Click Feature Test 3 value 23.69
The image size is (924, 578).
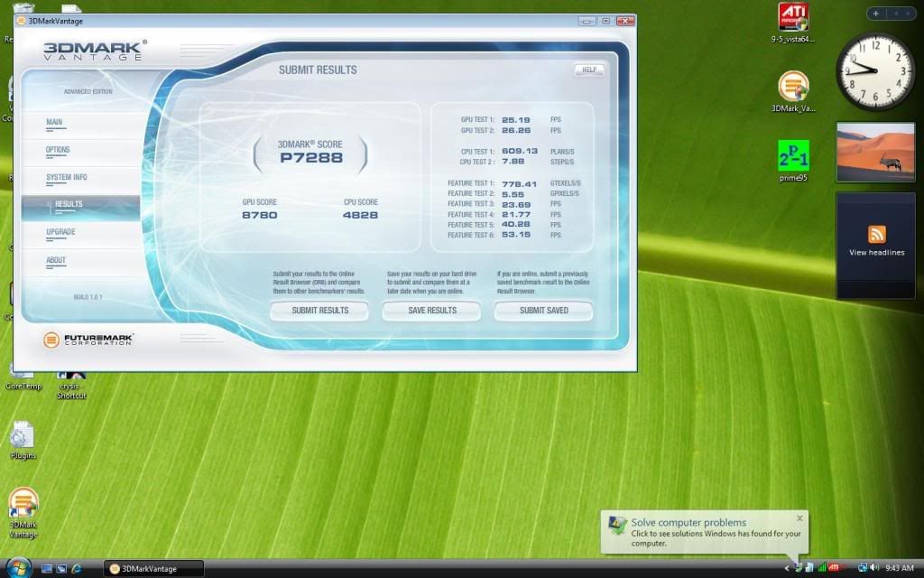[x=515, y=205]
